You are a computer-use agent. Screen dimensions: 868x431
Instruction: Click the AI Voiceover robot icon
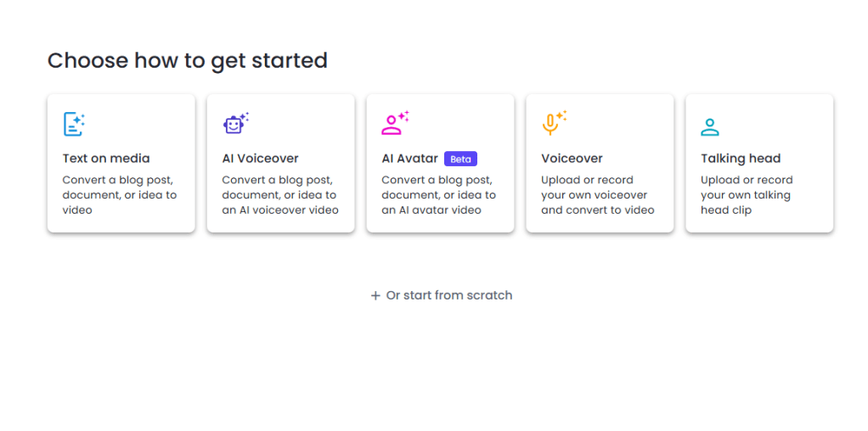234,125
